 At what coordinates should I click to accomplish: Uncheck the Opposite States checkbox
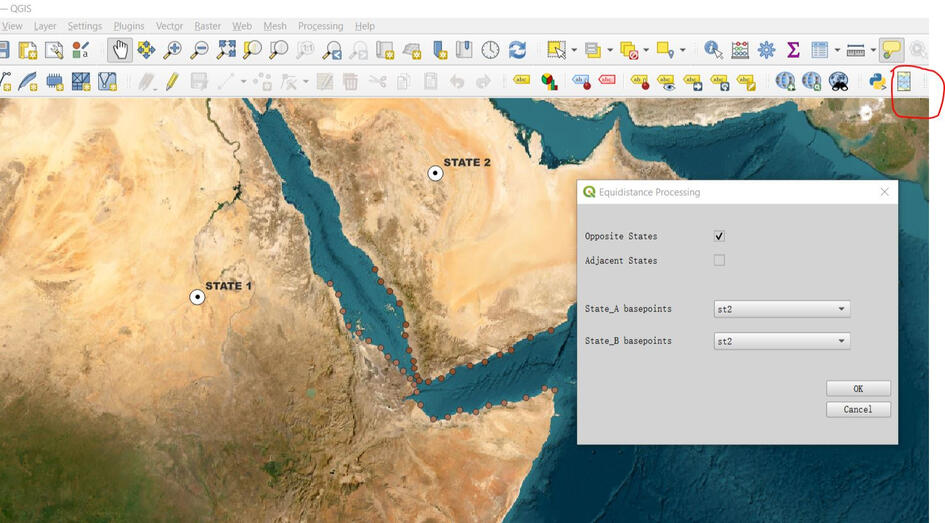tap(719, 236)
